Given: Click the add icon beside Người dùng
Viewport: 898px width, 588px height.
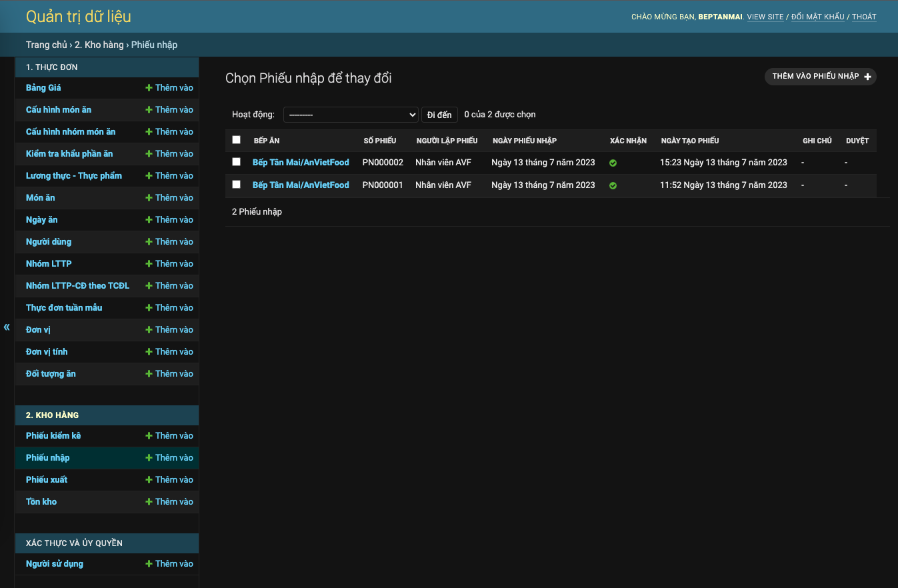Looking at the screenshot, I should (x=147, y=241).
